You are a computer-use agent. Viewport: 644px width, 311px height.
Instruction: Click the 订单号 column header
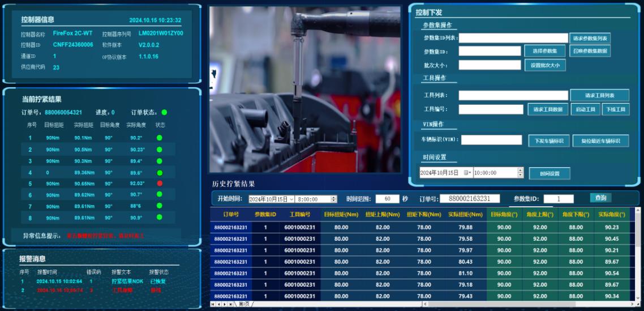231,215
